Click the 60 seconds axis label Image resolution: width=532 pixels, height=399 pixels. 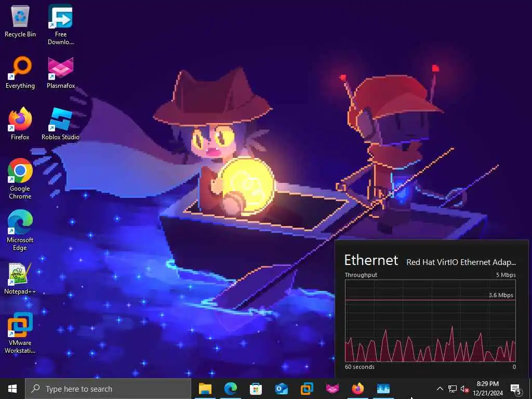pyautogui.click(x=360, y=367)
